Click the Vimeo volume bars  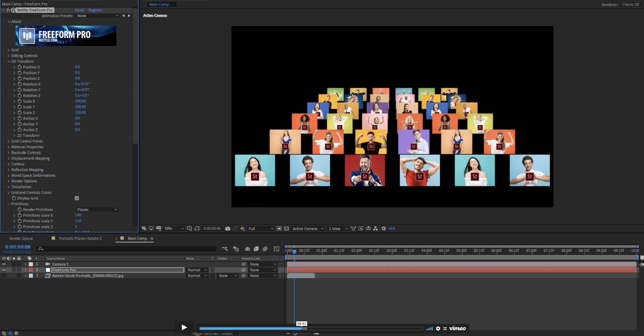(x=429, y=329)
